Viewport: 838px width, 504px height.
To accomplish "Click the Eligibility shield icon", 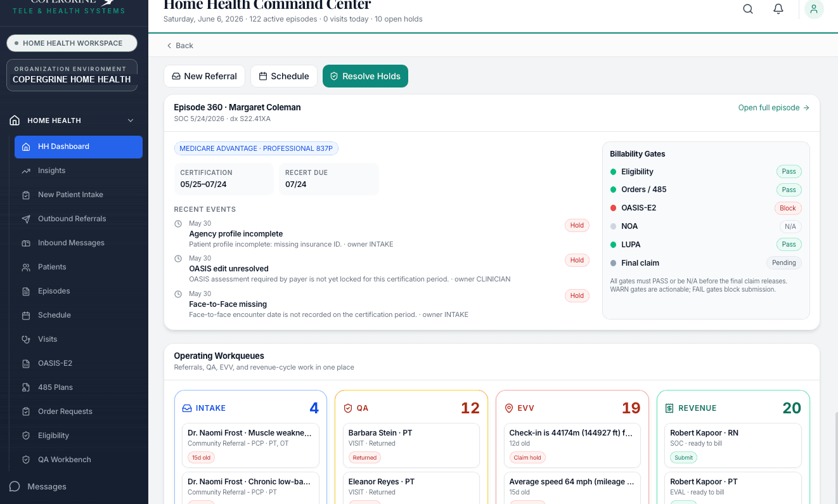I will point(26,436).
